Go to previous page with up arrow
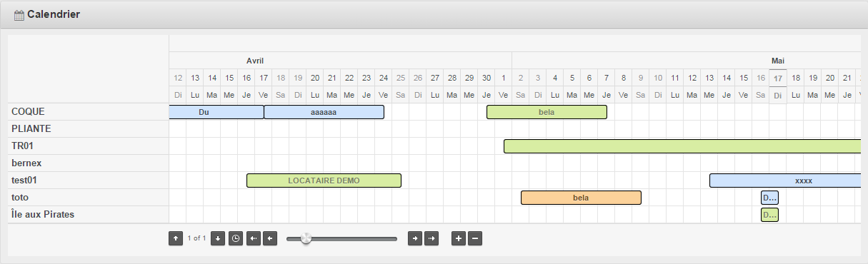This screenshot has height=264, width=868. (176, 238)
